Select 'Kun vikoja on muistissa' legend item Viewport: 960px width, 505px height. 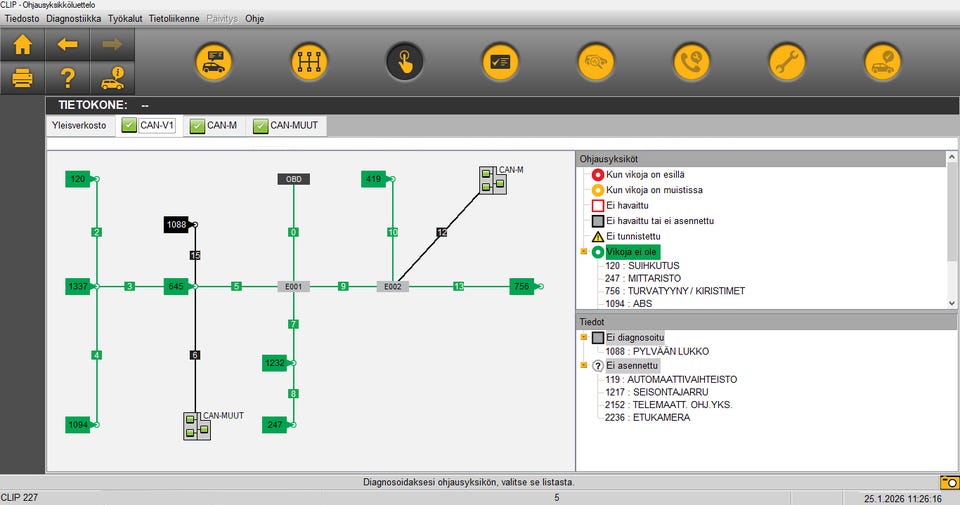click(x=654, y=190)
